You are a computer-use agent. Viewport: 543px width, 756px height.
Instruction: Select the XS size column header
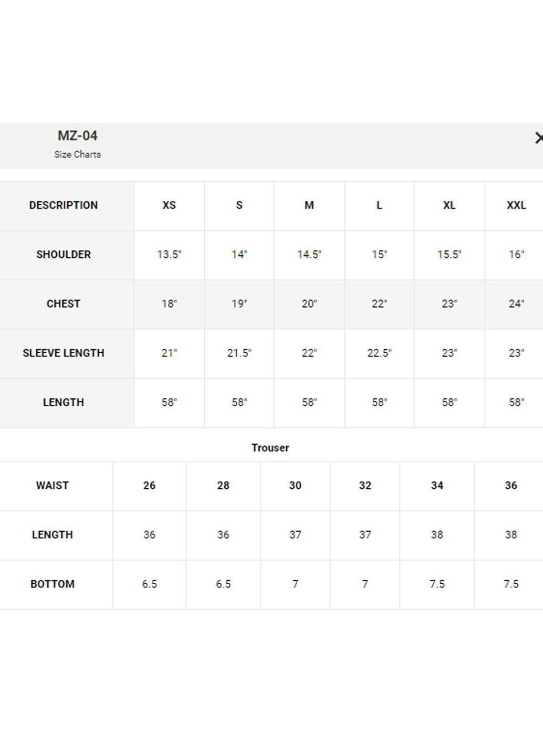[169, 205]
